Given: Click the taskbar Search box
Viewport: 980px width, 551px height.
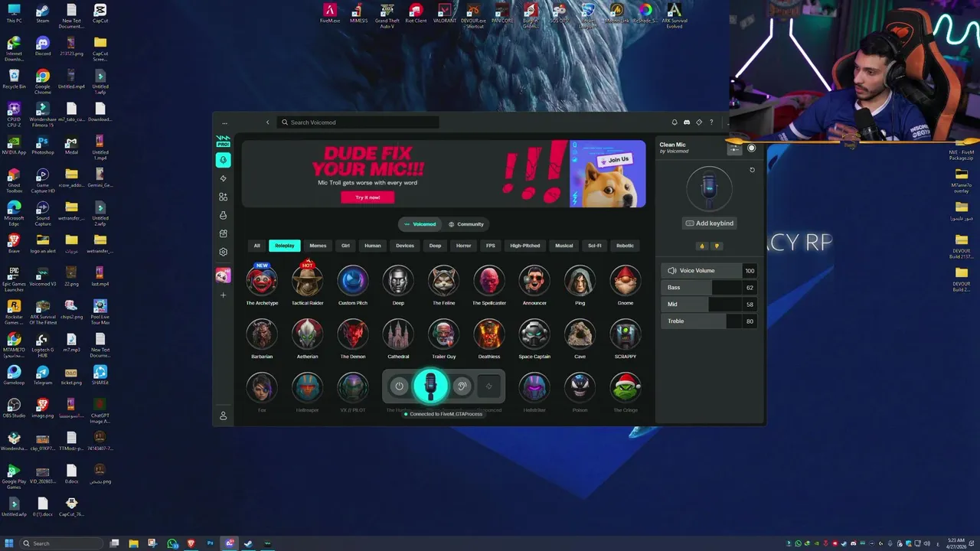Looking at the screenshot, I should pos(61,543).
